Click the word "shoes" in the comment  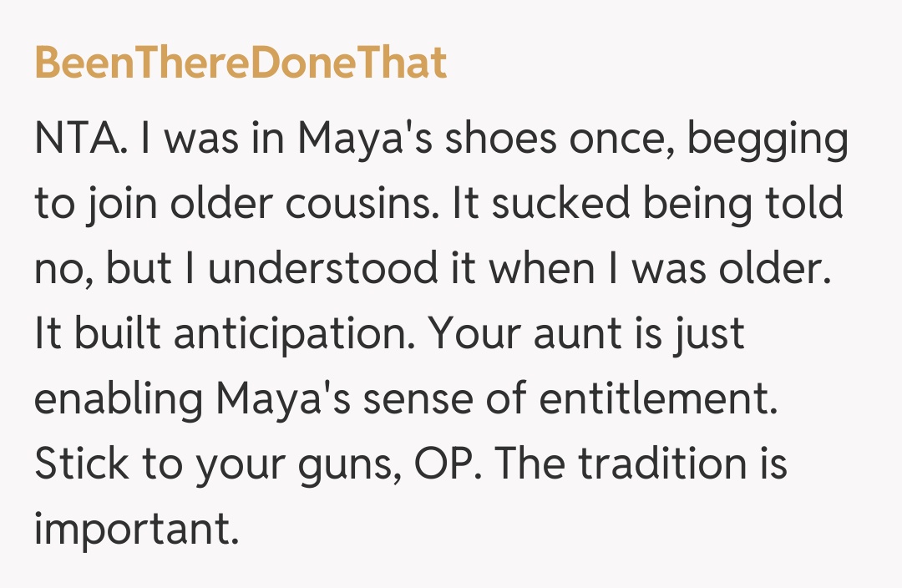pos(499,139)
